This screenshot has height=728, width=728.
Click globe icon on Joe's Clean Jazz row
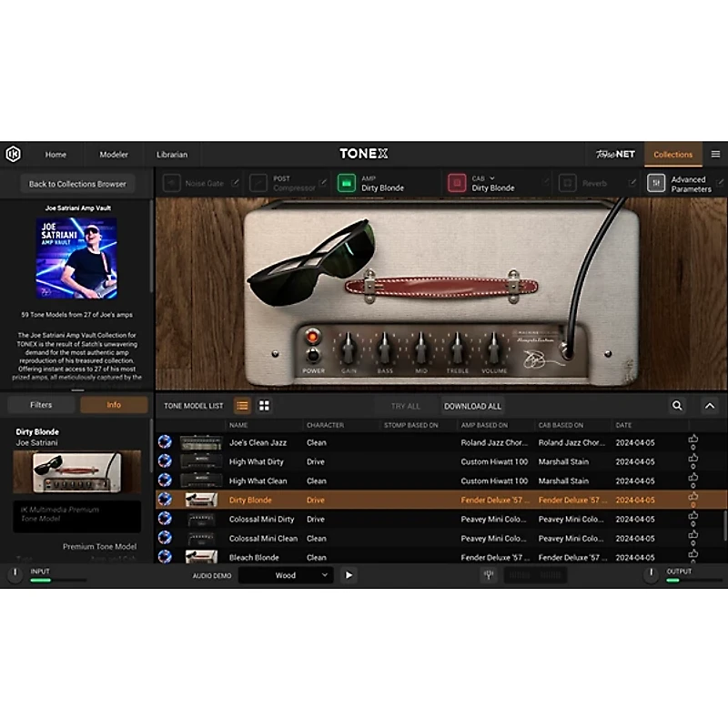click(165, 441)
